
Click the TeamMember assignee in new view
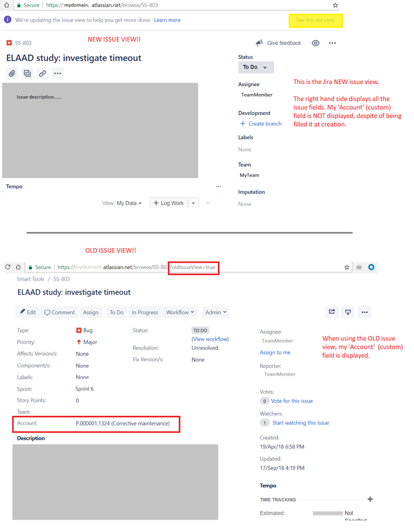tap(257, 95)
